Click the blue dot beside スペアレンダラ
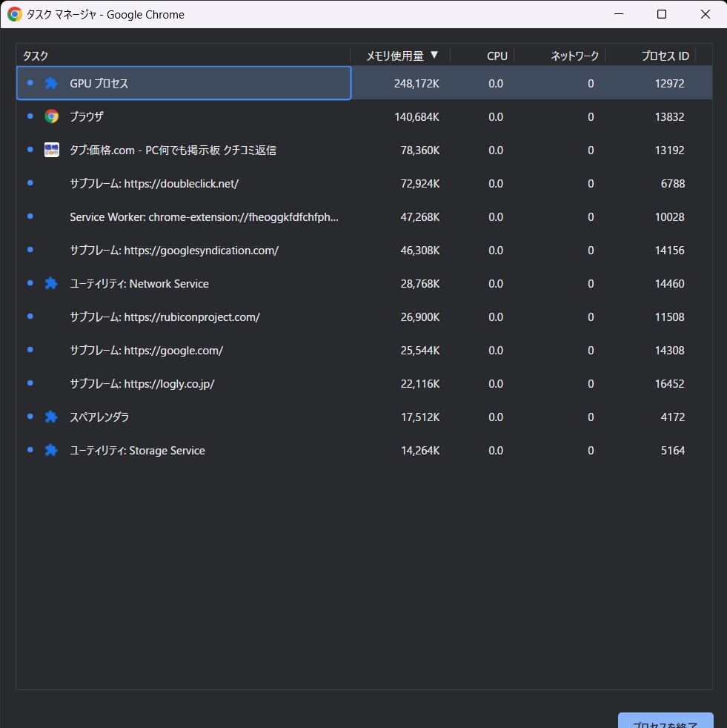Image resolution: width=727 pixels, height=728 pixels. (30, 417)
